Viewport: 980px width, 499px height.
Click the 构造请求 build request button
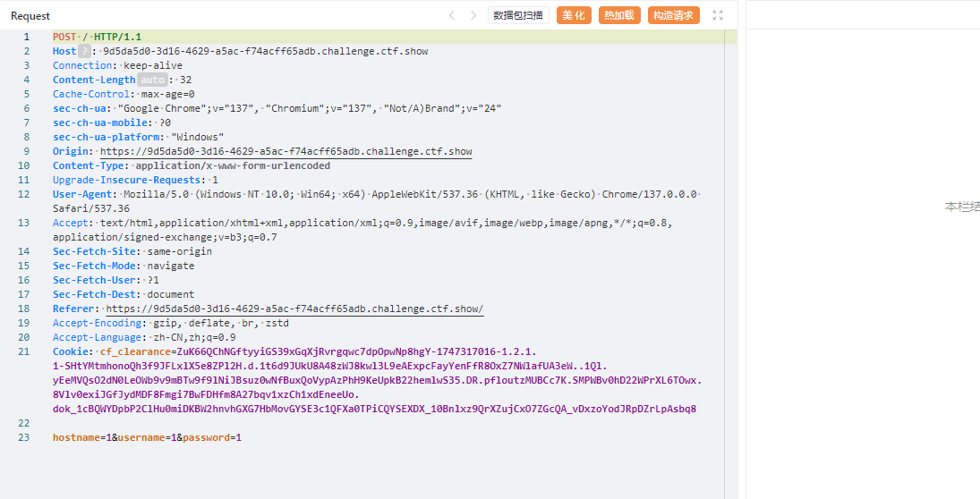click(673, 15)
